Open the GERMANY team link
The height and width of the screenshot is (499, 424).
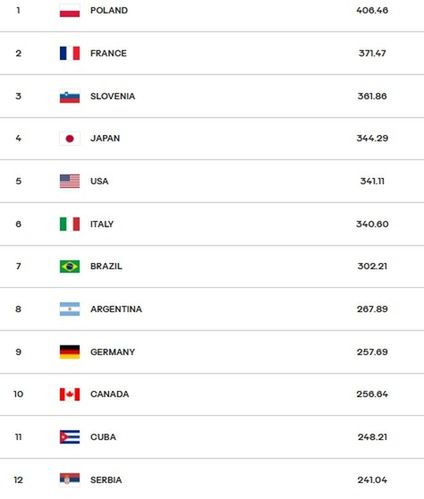[113, 352]
